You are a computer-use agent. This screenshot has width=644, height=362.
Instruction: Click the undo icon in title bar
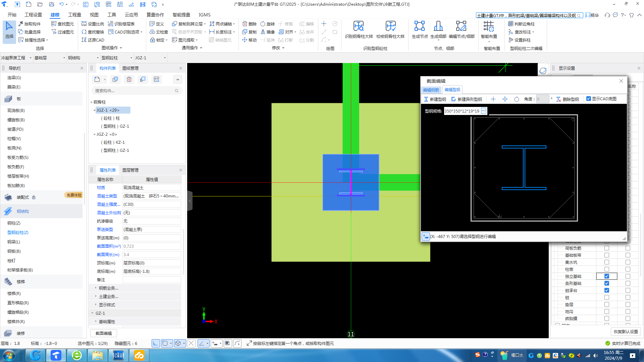point(61,4)
